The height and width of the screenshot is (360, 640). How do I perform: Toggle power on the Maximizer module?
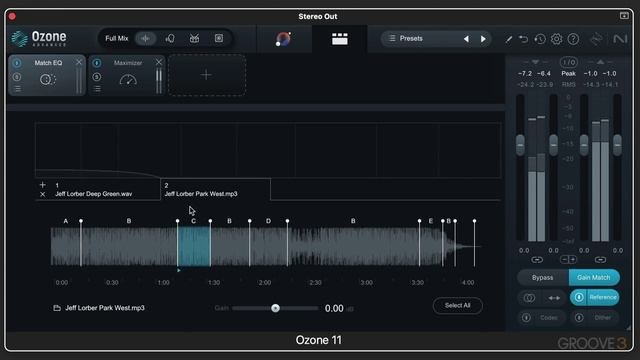pyautogui.click(x=97, y=63)
